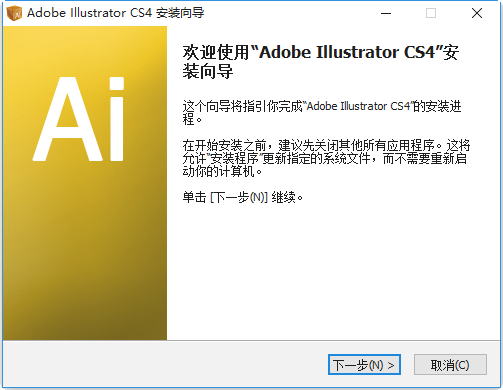This screenshot has width=503, height=390.
Task: Cancel setup with the 取消(C) button
Action: click(450, 365)
